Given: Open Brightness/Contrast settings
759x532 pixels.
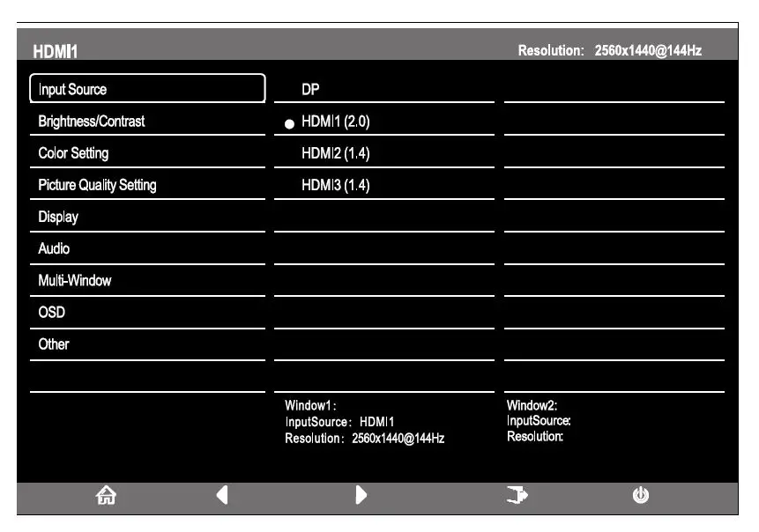Looking at the screenshot, I should pyautogui.click(x=146, y=121).
